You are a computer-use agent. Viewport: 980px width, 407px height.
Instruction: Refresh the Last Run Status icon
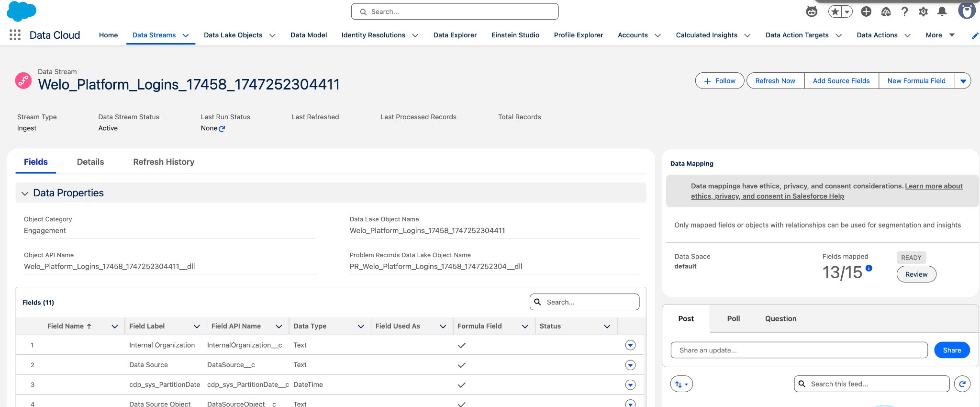pos(222,129)
